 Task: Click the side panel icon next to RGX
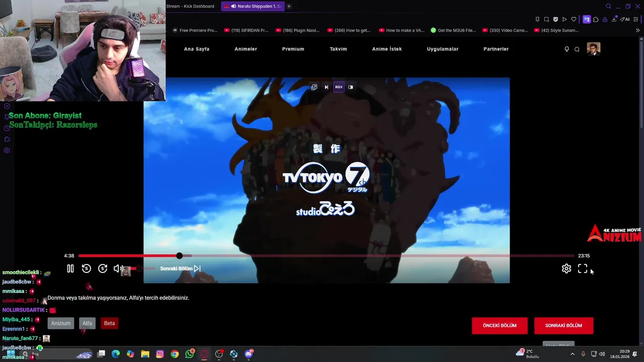351,87
